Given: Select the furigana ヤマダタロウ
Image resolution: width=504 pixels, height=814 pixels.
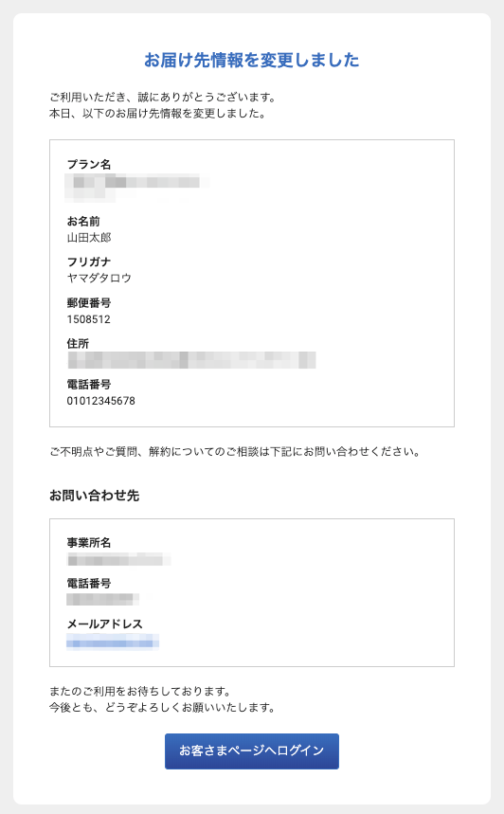Looking at the screenshot, I should tap(99, 279).
